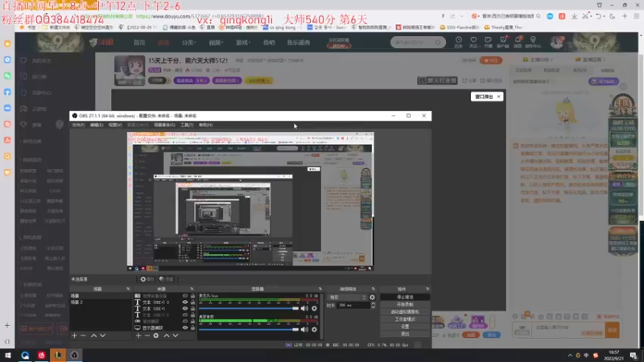The width and height of the screenshot is (644, 362).
Task: Add a new source with plus icon
Action: pyautogui.click(x=138, y=335)
